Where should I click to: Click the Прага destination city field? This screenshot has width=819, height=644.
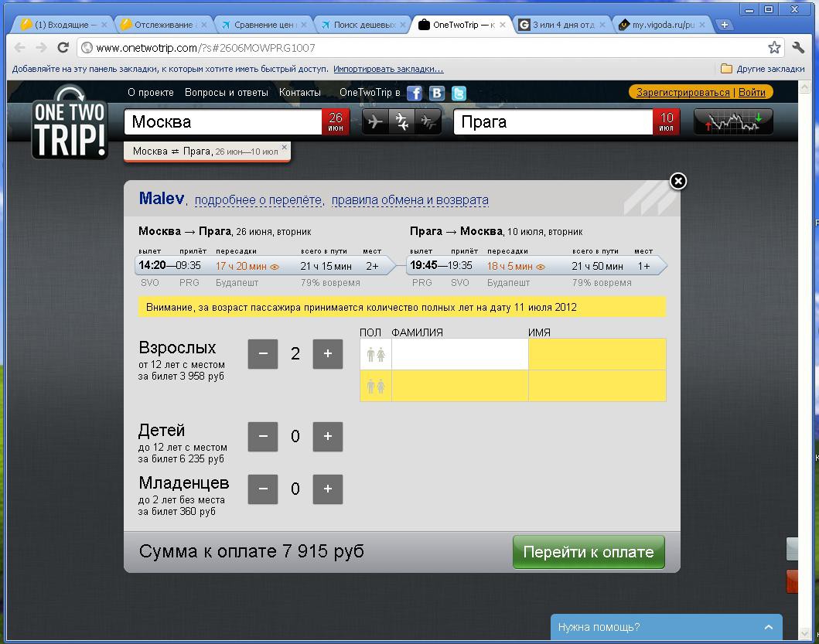(x=553, y=121)
